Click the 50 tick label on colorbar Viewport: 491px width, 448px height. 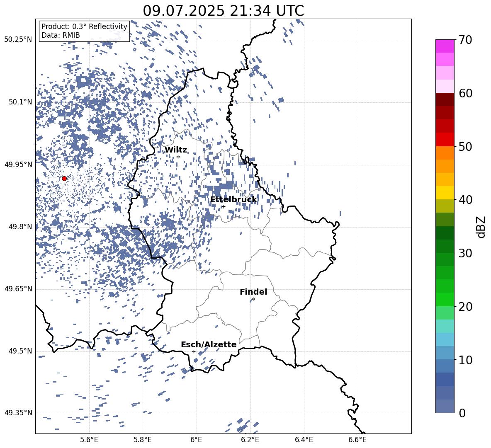point(465,146)
